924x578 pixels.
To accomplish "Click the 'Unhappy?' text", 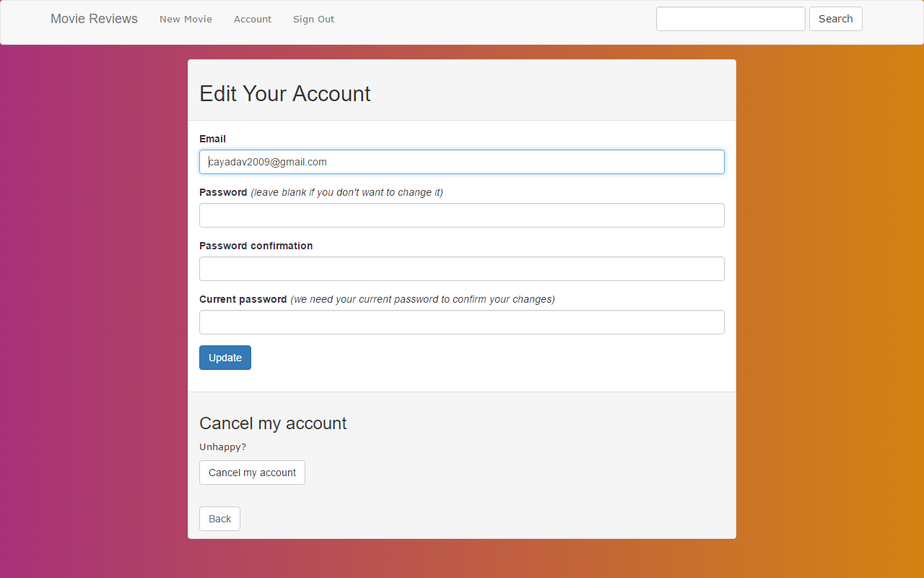I will [x=222, y=447].
